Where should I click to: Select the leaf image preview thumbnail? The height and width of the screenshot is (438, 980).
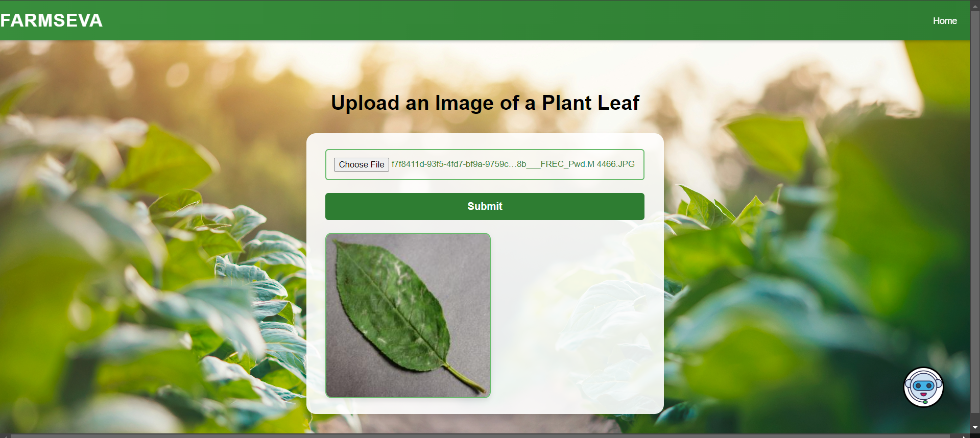click(x=408, y=315)
